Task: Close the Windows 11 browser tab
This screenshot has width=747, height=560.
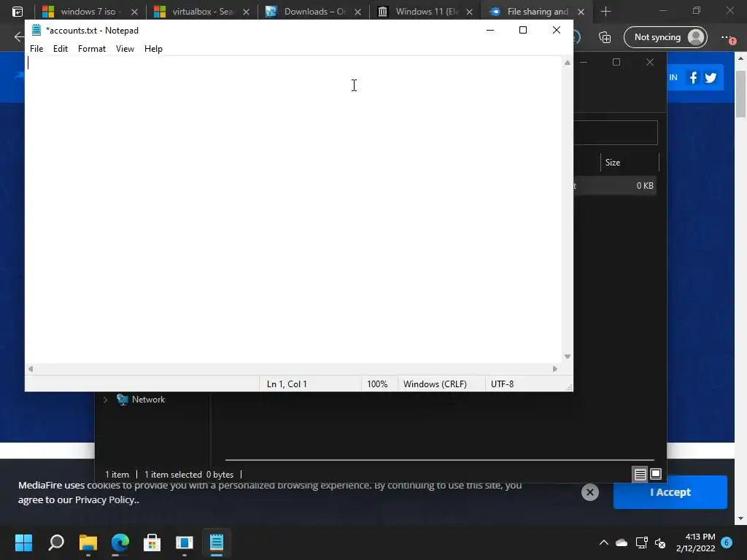Action: point(469,12)
